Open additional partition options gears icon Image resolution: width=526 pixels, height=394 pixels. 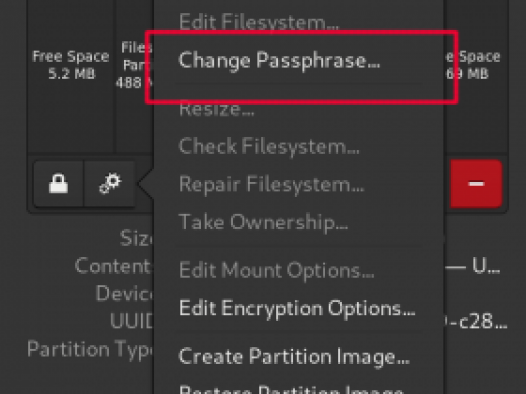click(110, 183)
